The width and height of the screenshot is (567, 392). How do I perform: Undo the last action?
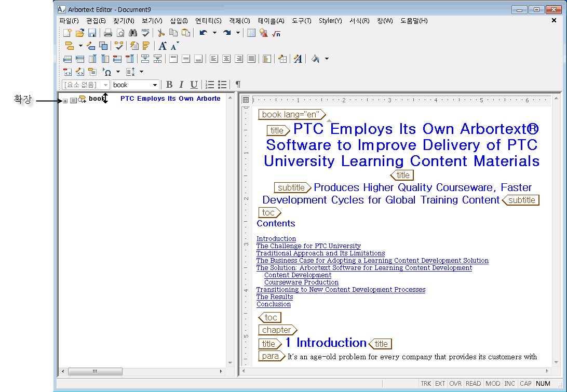click(204, 33)
